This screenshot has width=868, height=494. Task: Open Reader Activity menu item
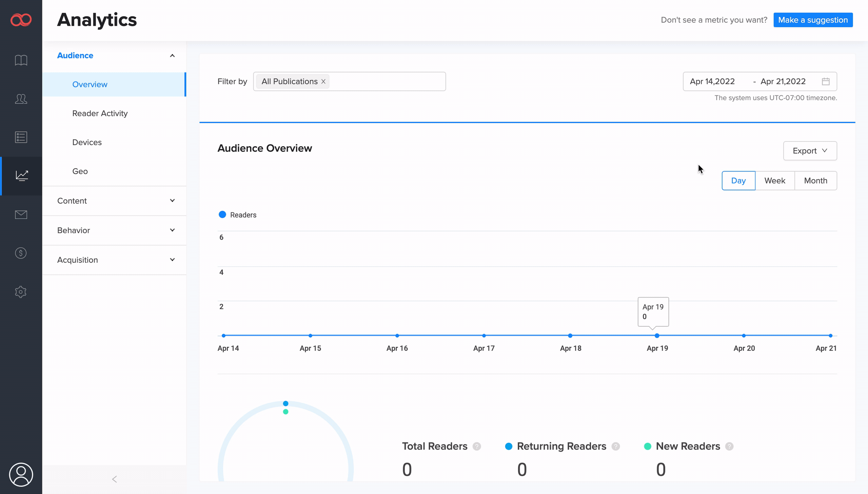[x=100, y=113]
